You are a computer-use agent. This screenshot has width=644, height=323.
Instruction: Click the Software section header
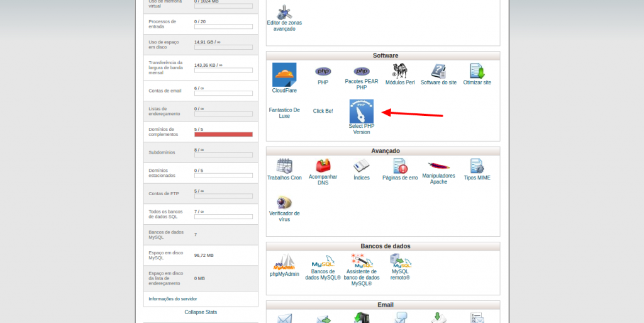tap(383, 55)
